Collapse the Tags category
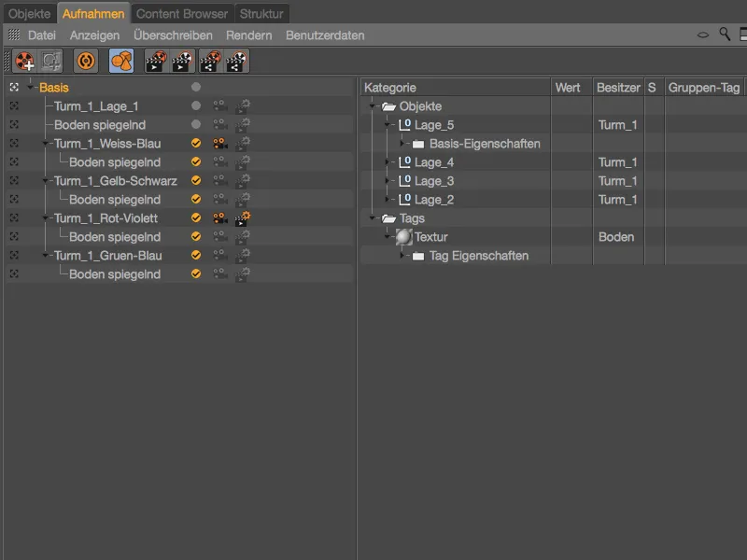Viewport: 747px width, 560px height. coord(372,218)
